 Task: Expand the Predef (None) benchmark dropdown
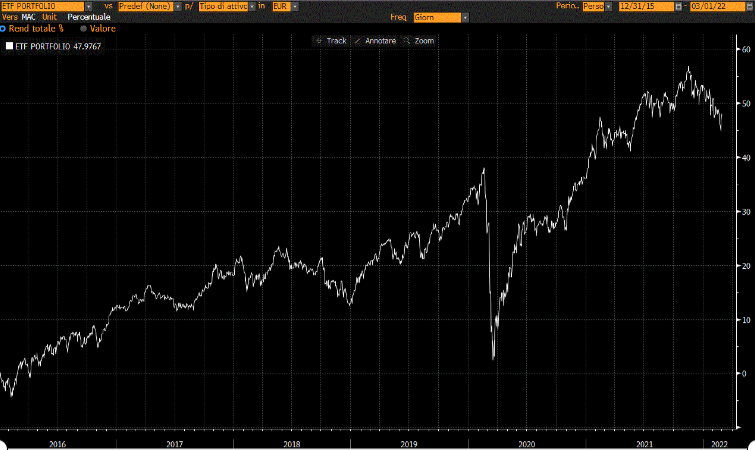pyautogui.click(x=178, y=6)
